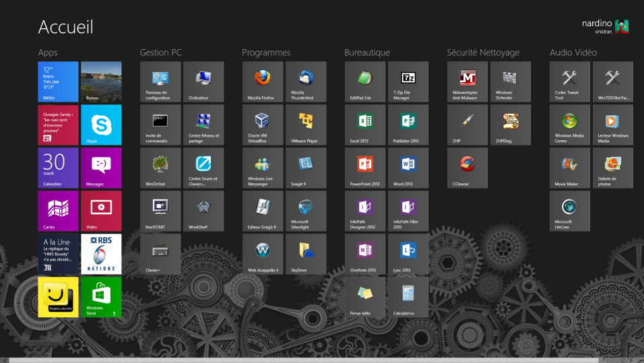Open Malwarebytes Anti-Malware
The image size is (644, 363).
pyautogui.click(x=468, y=82)
